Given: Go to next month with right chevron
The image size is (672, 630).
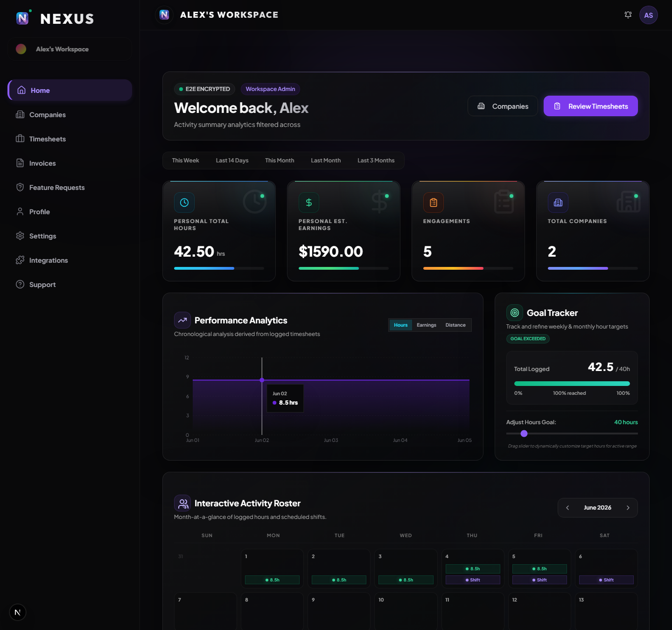Looking at the screenshot, I should tap(628, 508).
